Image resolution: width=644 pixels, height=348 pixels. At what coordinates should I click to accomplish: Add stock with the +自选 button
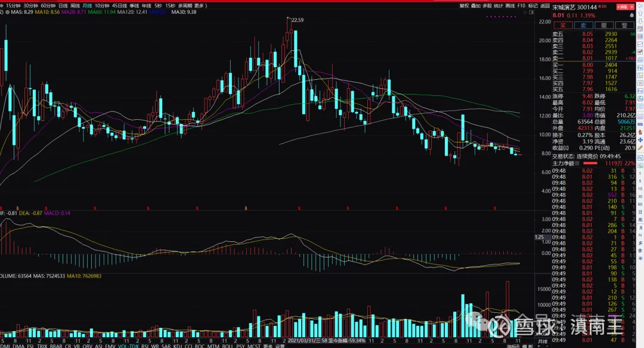622,7
